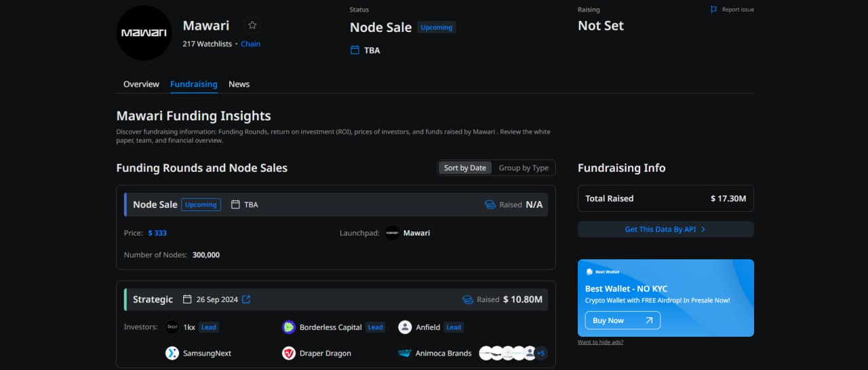Click Want to hide ads link
The width and height of the screenshot is (868, 370).
tap(600, 342)
